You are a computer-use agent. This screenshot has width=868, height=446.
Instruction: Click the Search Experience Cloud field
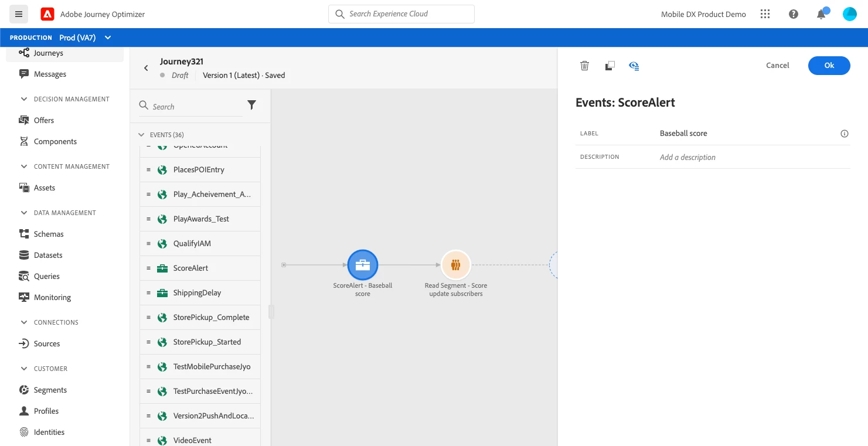[x=401, y=14]
